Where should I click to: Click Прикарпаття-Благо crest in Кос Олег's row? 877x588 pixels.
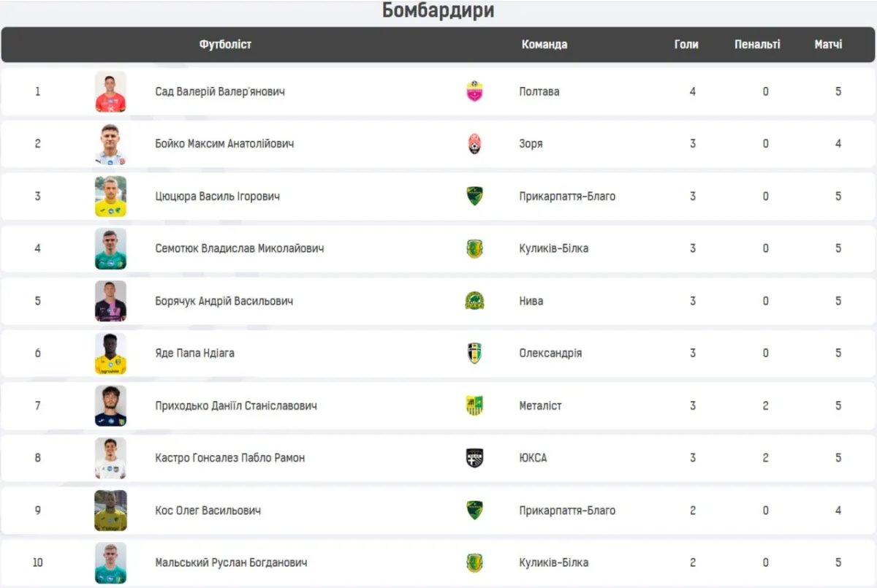pyautogui.click(x=474, y=511)
